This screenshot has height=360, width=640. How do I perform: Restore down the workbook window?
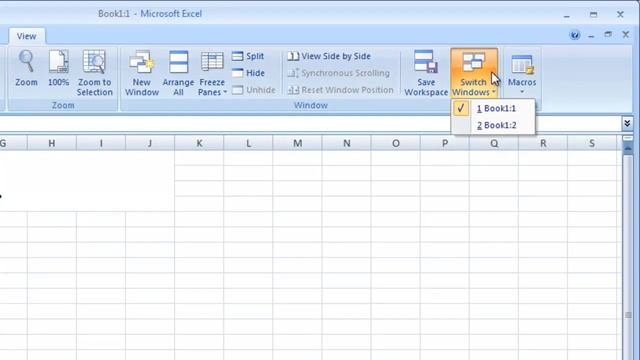coord(608,35)
